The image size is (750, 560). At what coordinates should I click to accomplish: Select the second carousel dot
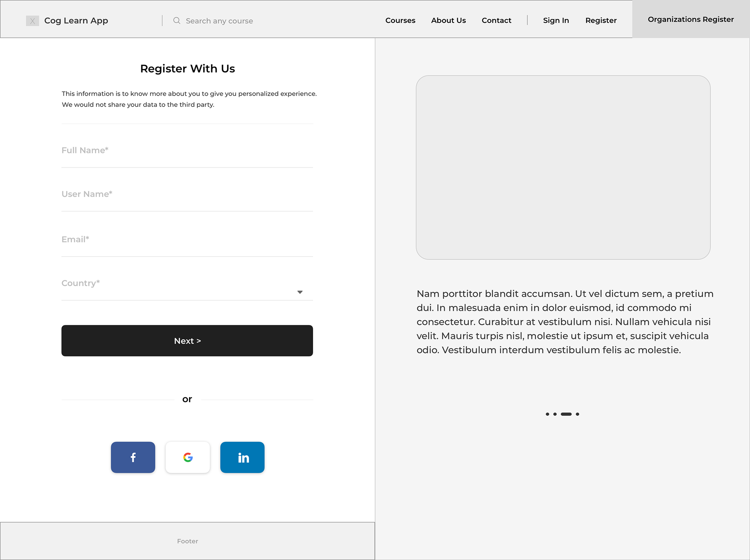(555, 414)
